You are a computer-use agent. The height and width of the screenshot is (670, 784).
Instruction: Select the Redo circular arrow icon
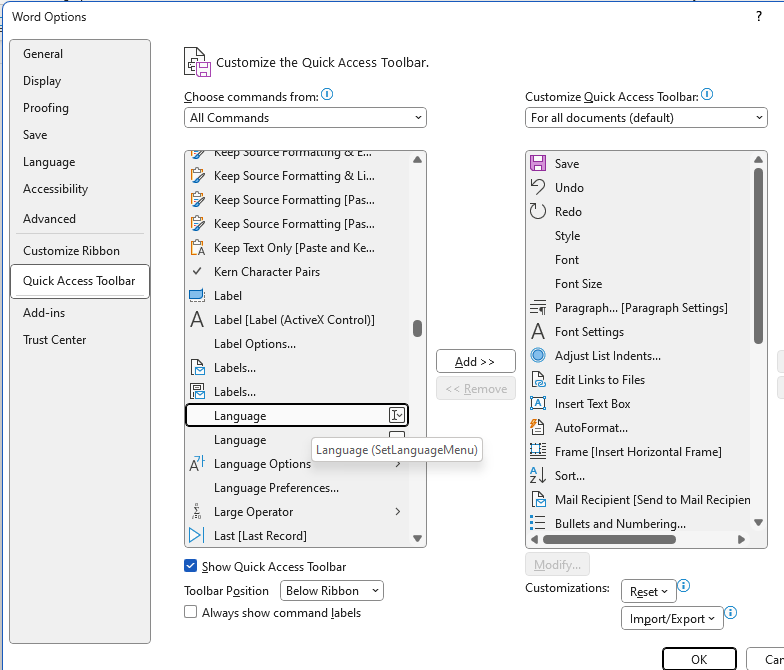538,212
